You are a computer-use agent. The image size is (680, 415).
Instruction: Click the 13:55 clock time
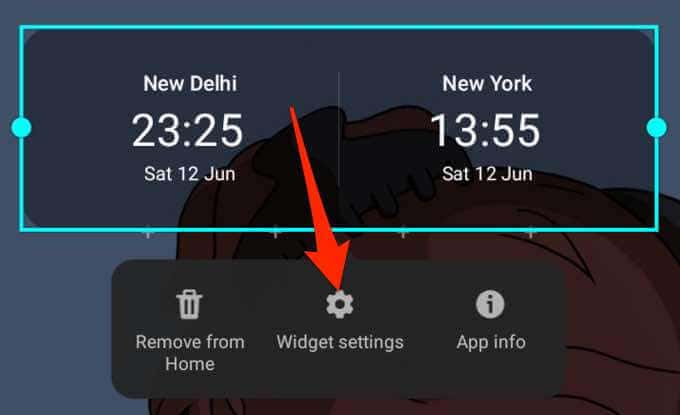(x=485, y=130)
